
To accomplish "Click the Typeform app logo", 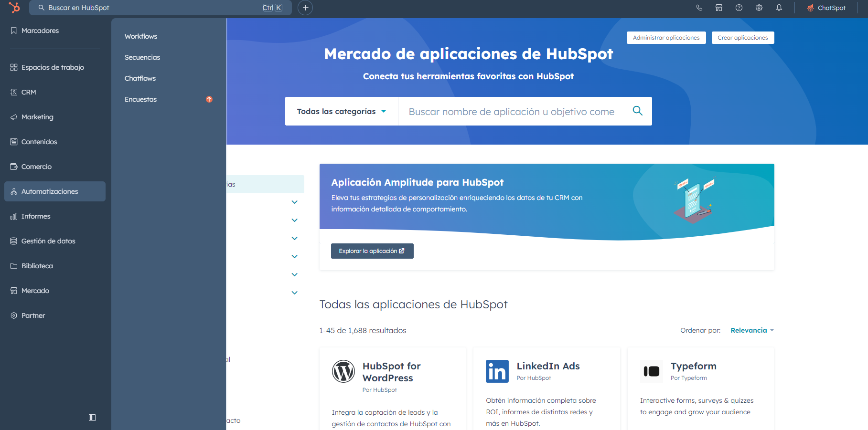I will click(x=652, y=371).
